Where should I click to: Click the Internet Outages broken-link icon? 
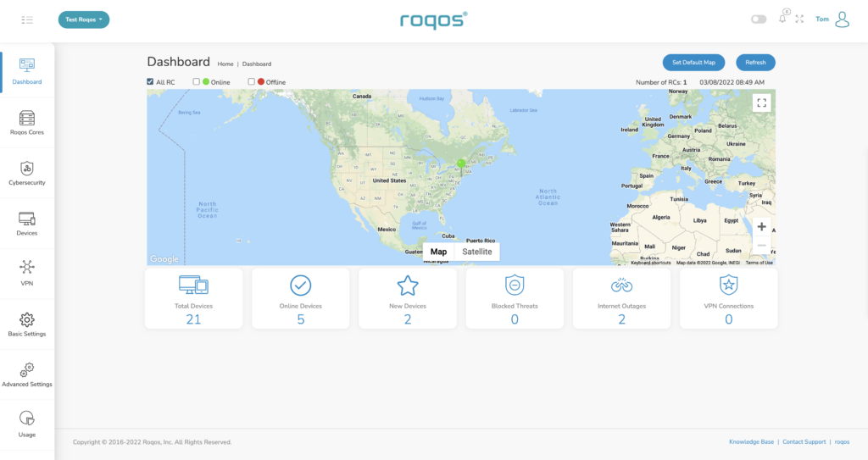click(x=621, y=285)
